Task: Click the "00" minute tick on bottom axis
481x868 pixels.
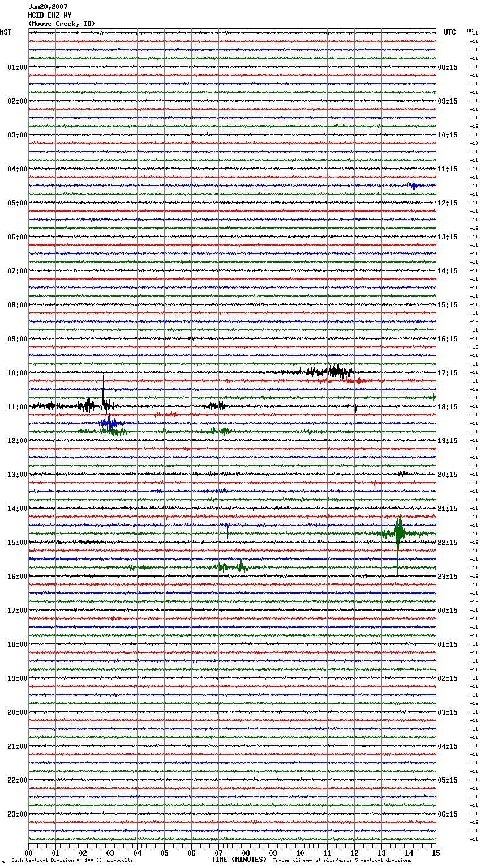Action: pos(28,853)
